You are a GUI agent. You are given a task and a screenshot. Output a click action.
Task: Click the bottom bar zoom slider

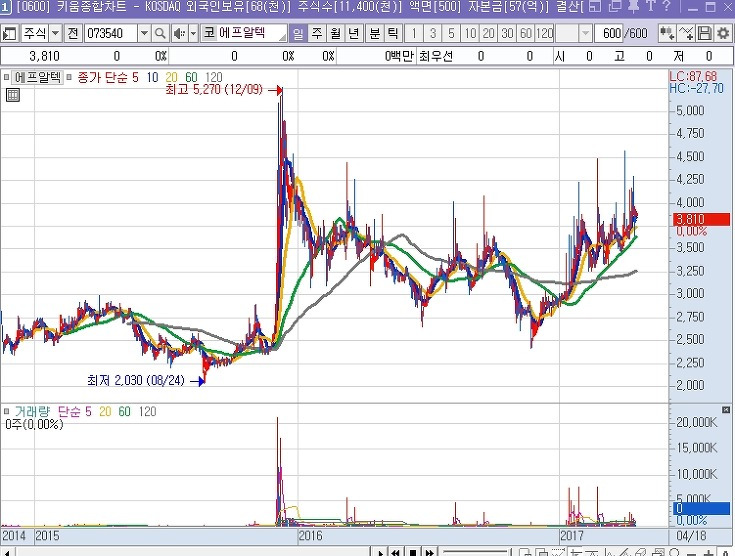pyautogui.click(x=475, y=553)
